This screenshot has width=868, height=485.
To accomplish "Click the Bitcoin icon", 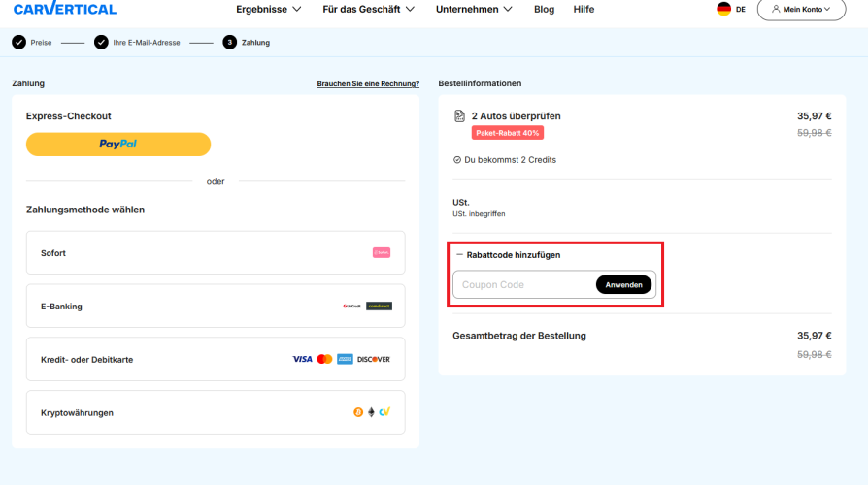I will (358, 412).
